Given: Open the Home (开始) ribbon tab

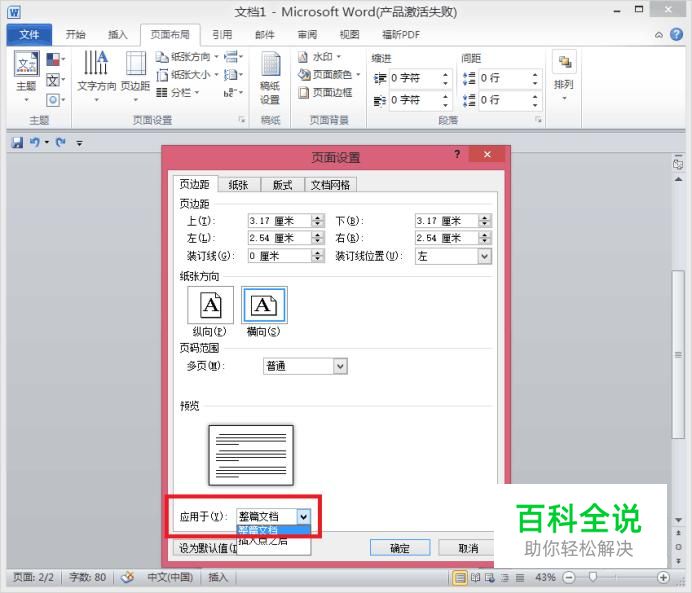Looking at the screenshot, I should coord(75,34).
